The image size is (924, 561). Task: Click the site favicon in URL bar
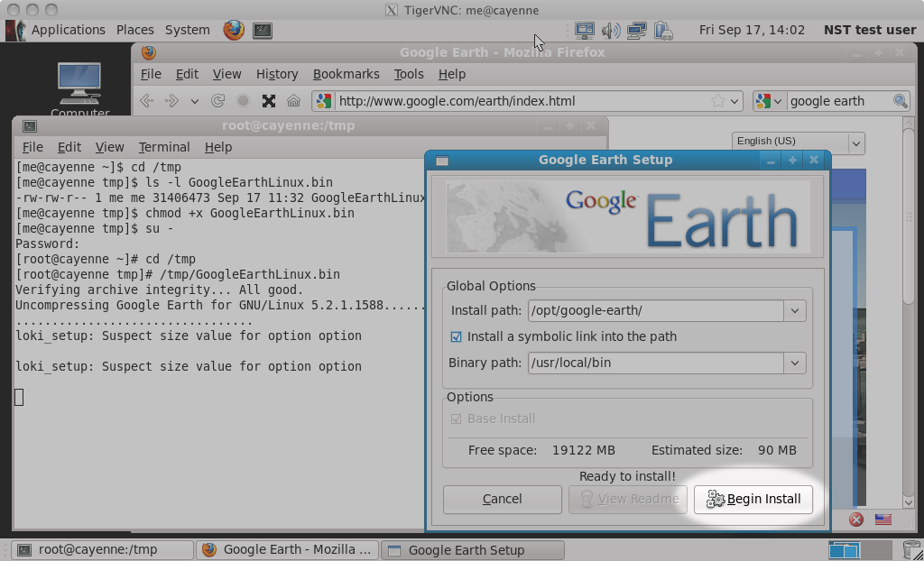point(324,101)
